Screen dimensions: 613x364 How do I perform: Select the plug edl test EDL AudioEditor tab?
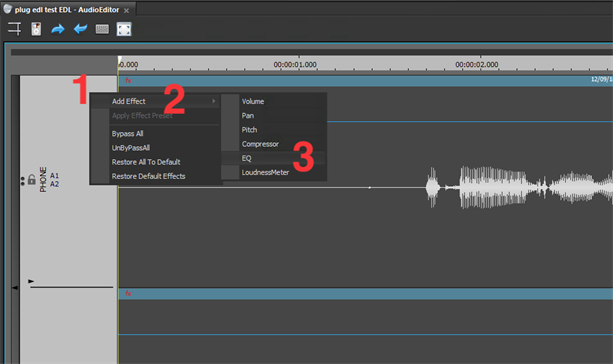(x=67, y=10)
